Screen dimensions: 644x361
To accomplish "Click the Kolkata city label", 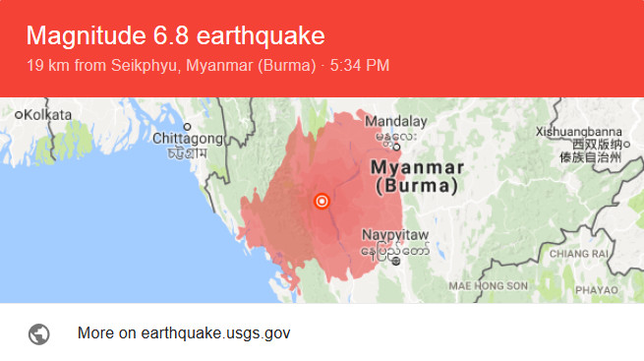I will pos(47,115).
